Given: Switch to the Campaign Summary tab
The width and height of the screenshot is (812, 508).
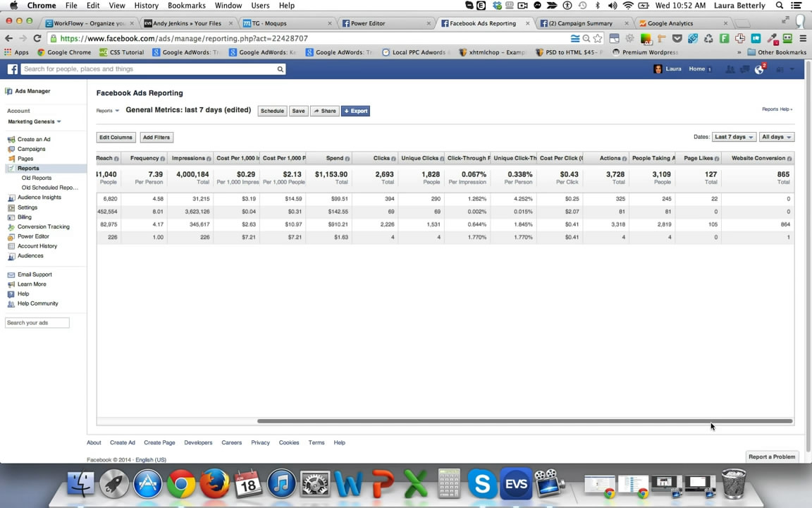Looking at the screenshot, I should point(583,23).
